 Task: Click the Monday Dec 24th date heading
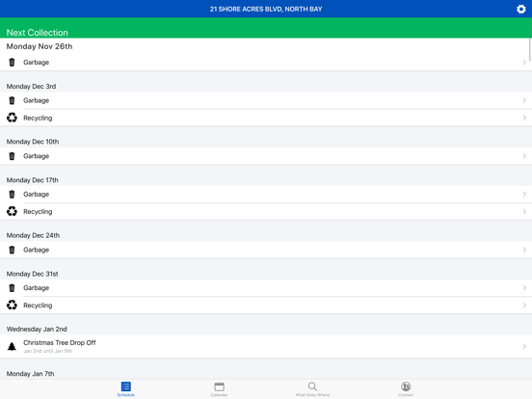(x=33, y=235)
